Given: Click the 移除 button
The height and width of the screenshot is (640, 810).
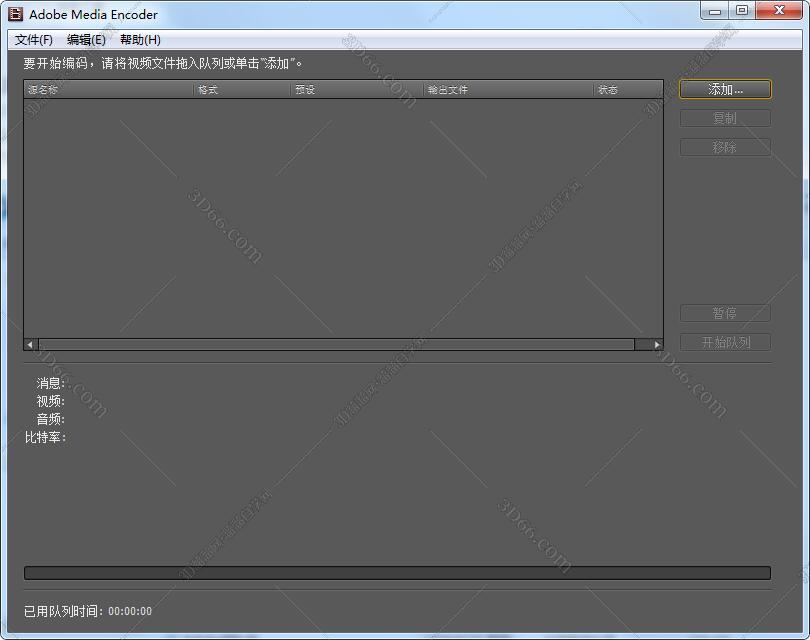Looking at the screenshot, I should point(725,147).
